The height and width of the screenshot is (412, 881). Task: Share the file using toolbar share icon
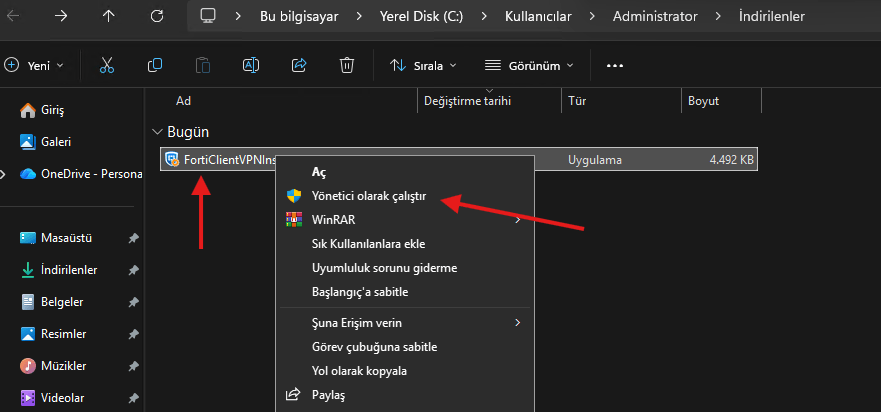click(299, 65)
